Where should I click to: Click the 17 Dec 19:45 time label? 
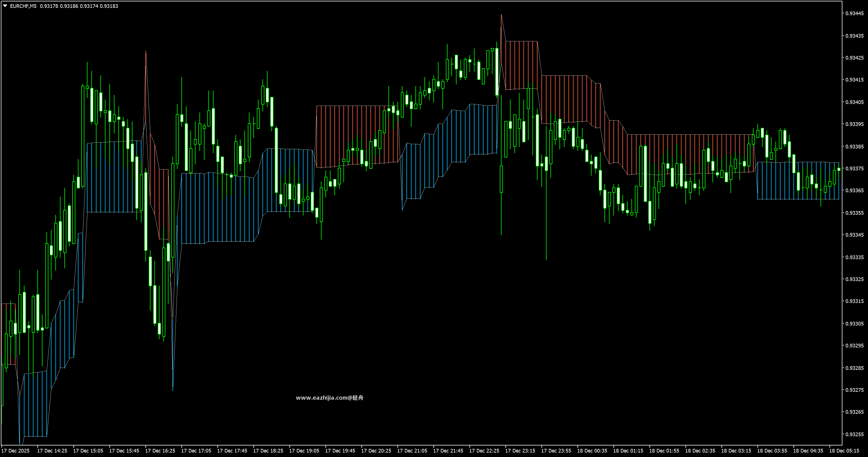340,451
